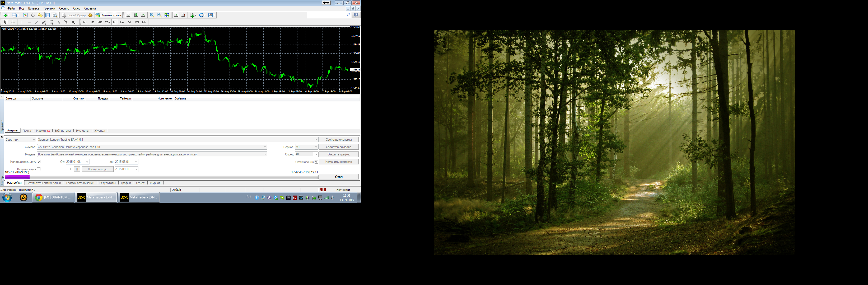
Task: Click the 'Свойства символа' button
Action: [339, 147]
